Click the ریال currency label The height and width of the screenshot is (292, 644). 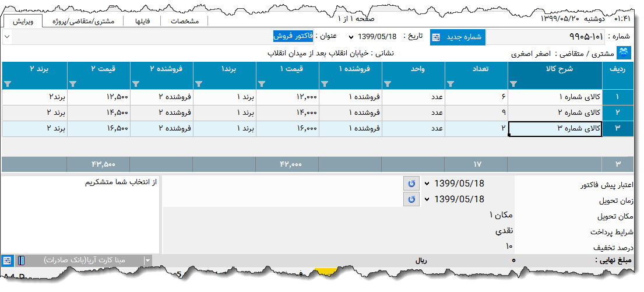click(421, 261)
